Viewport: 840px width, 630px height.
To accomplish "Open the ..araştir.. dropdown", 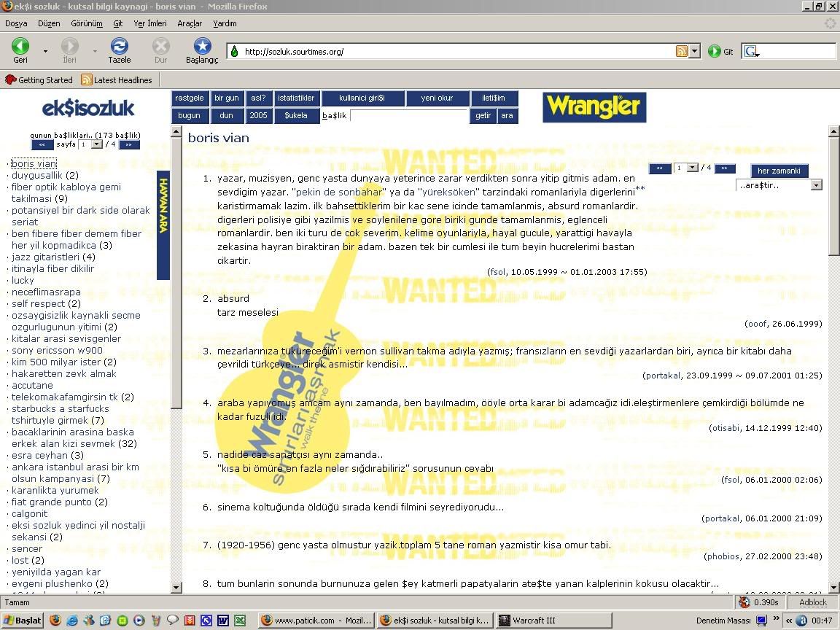I will pos(779,185).
